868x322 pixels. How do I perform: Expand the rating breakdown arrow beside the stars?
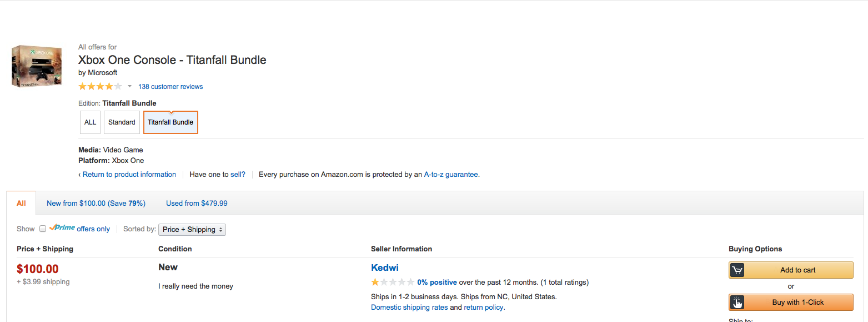[x=129, y=87]
